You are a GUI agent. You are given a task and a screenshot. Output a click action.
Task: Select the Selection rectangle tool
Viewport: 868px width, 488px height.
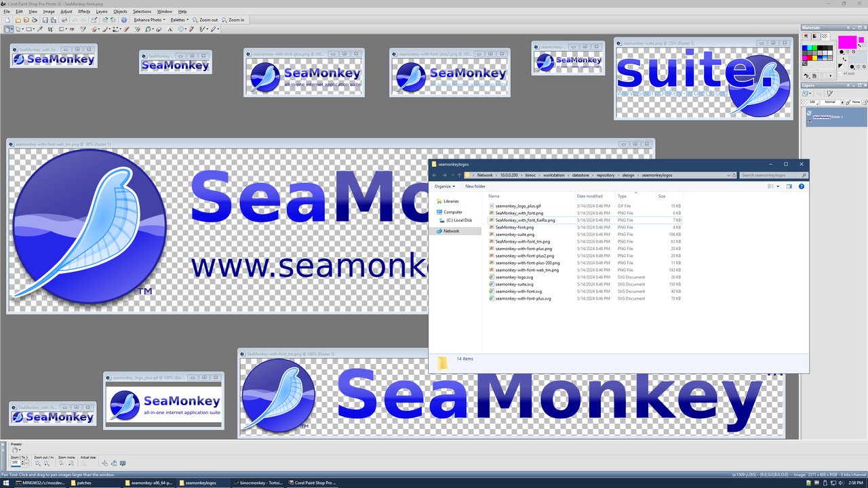point(28,29)
